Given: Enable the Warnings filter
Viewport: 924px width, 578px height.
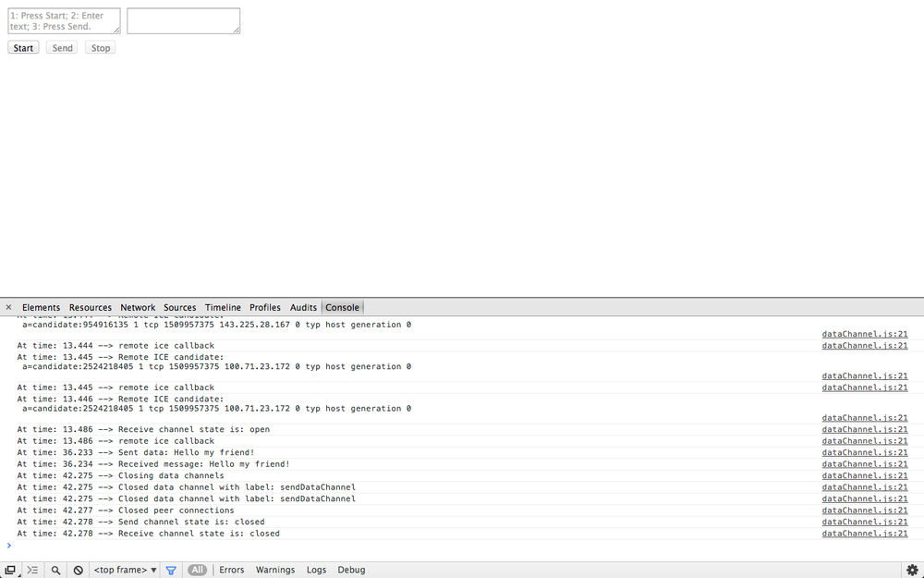Looking at the screenshot, I should (274, 570).
